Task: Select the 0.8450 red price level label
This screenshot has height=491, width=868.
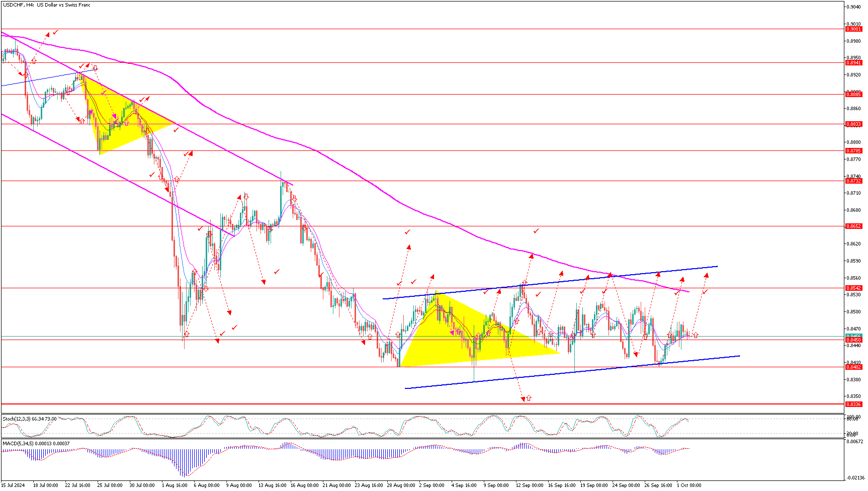Action: 853,340
